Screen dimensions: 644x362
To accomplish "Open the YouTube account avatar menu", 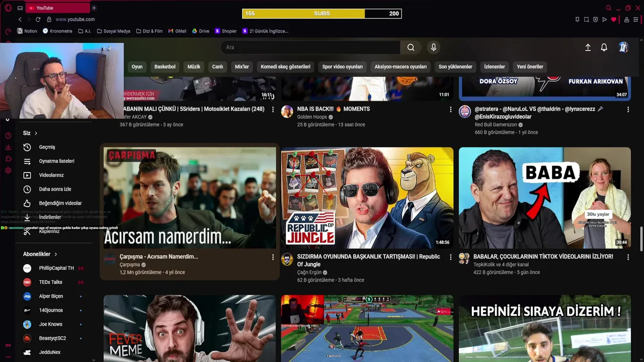I will pos(623,47).
